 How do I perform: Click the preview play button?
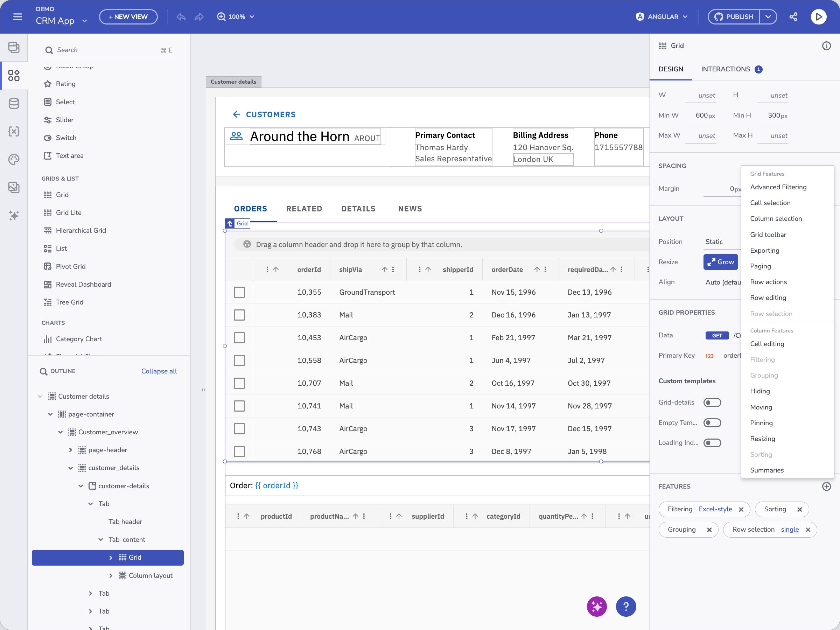pos(818,17)
